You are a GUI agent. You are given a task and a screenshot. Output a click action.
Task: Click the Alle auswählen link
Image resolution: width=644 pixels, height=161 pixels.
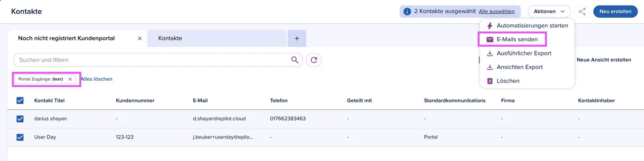(x=497, y=12)
